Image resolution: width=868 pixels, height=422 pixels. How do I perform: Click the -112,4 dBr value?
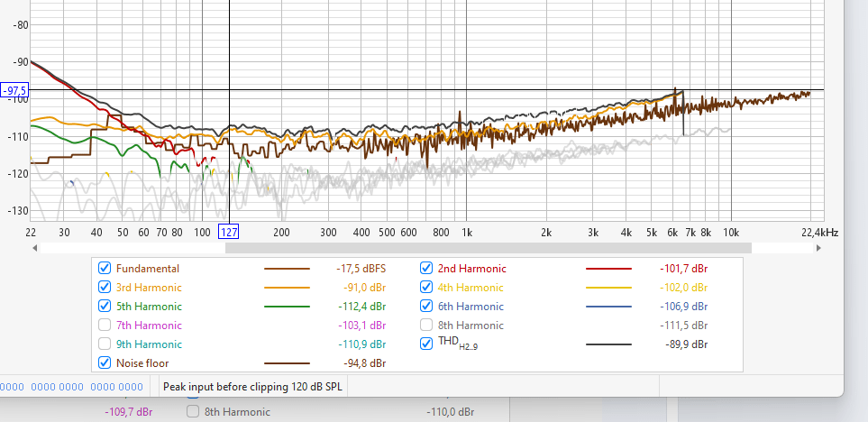(x=362, y=307)
